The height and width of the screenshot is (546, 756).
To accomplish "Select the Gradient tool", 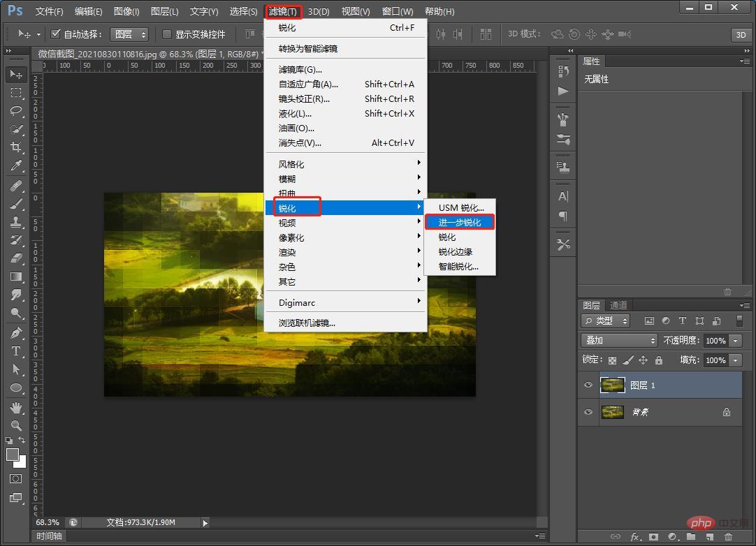I will (16, 276).
